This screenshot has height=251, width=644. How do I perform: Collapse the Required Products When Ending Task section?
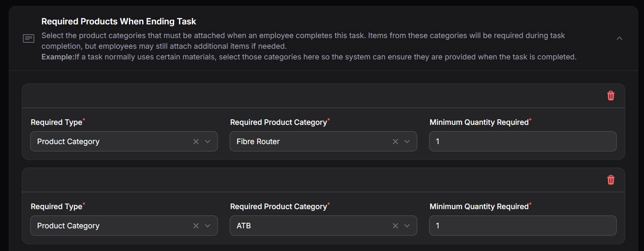click(619, 38)
